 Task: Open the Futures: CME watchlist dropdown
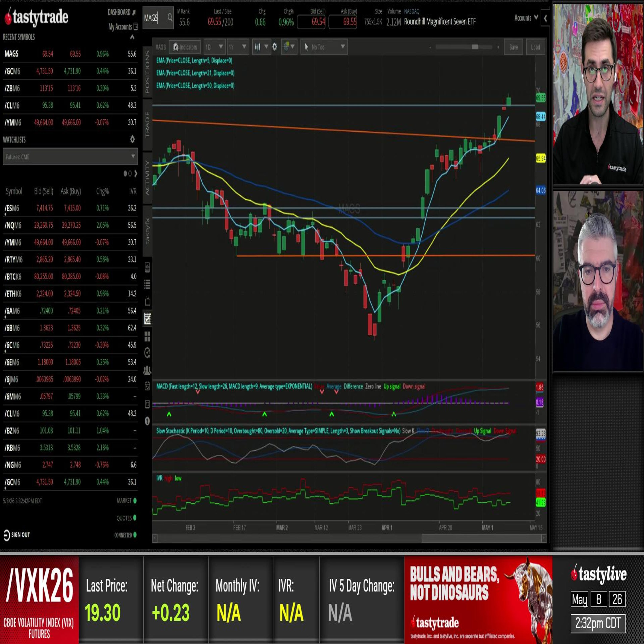pyautogui.click(x=70, y=157)
